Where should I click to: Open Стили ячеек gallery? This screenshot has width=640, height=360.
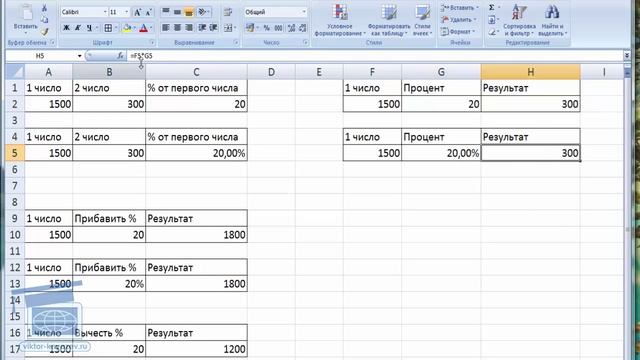coord(422,20)
